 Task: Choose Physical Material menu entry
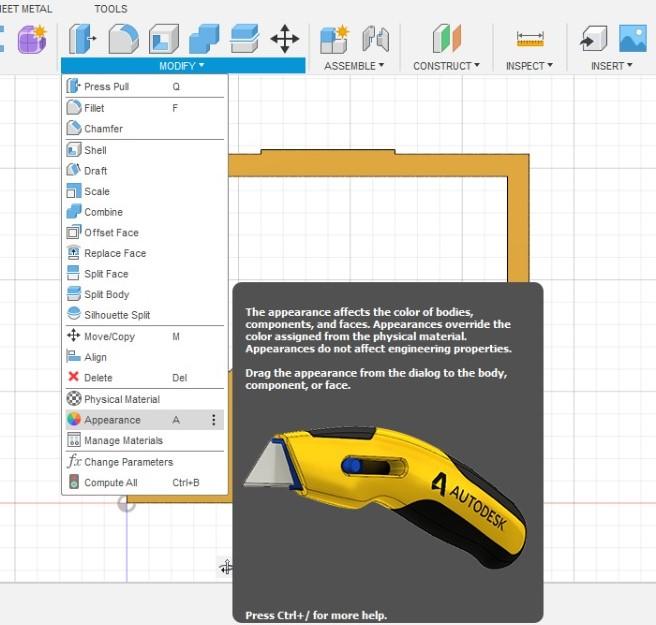click(x=144, y=399)
